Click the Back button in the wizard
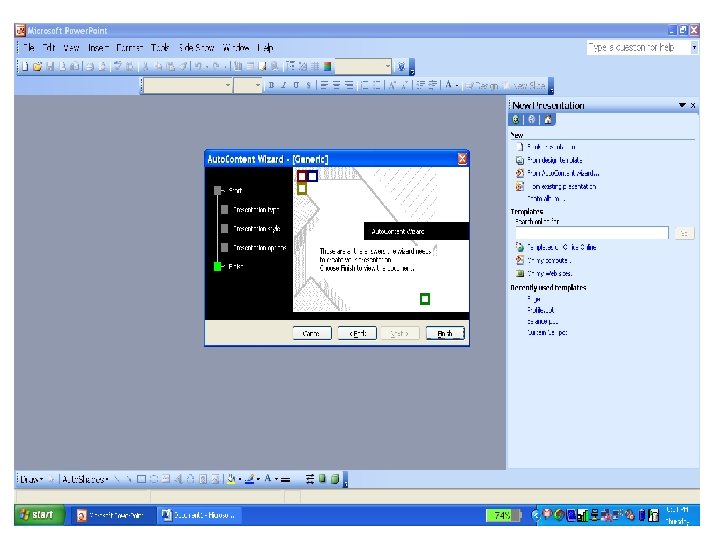720x540 pixels. 357,333
